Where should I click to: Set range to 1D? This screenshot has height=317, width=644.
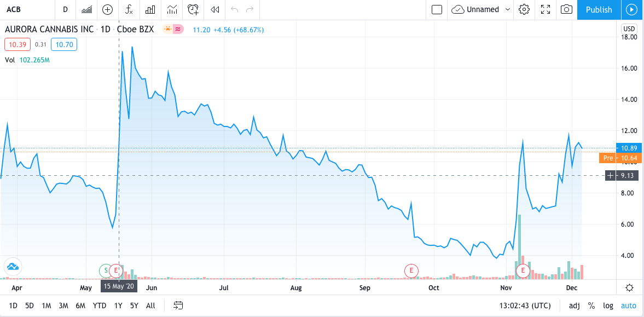pyautogui.click(x=13, y=306)
